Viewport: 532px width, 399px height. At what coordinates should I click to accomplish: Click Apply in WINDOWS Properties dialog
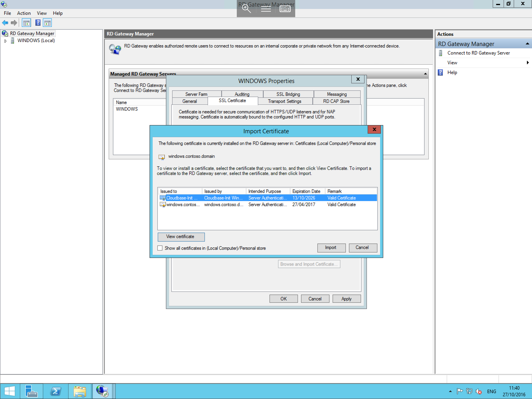(347, 299)
